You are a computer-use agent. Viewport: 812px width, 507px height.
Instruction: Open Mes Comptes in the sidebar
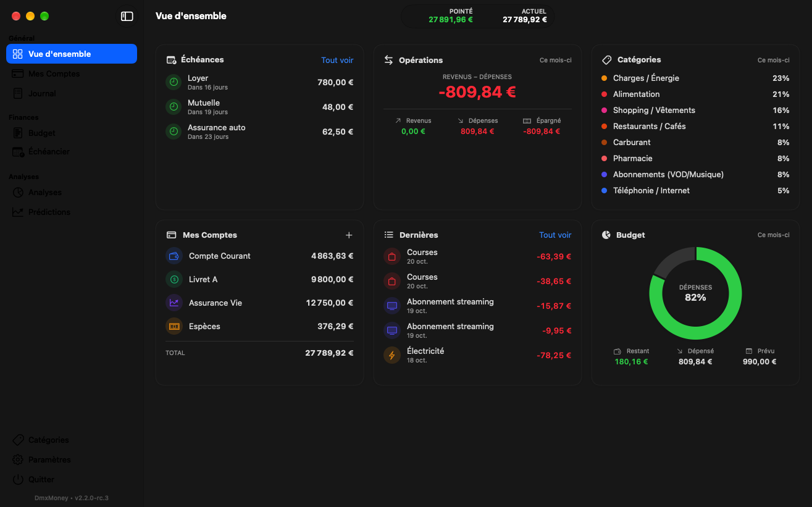pyautogui.click(x=72, y=73)
